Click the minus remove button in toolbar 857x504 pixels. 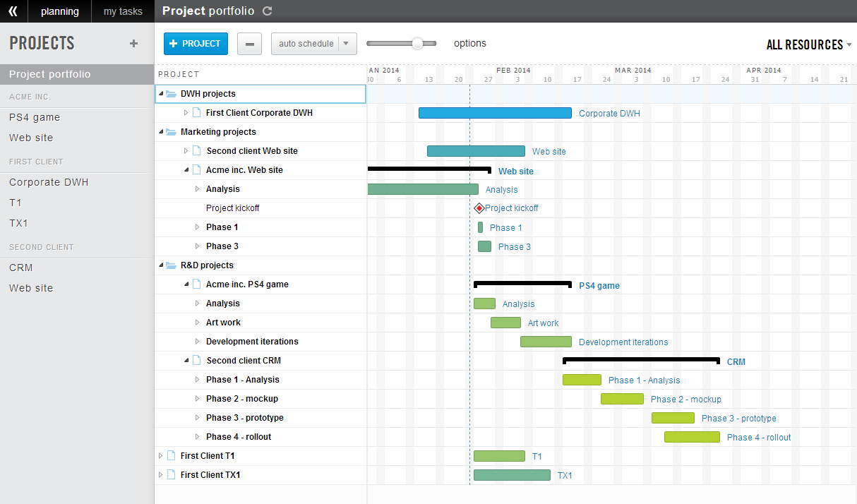pos(249,44)
